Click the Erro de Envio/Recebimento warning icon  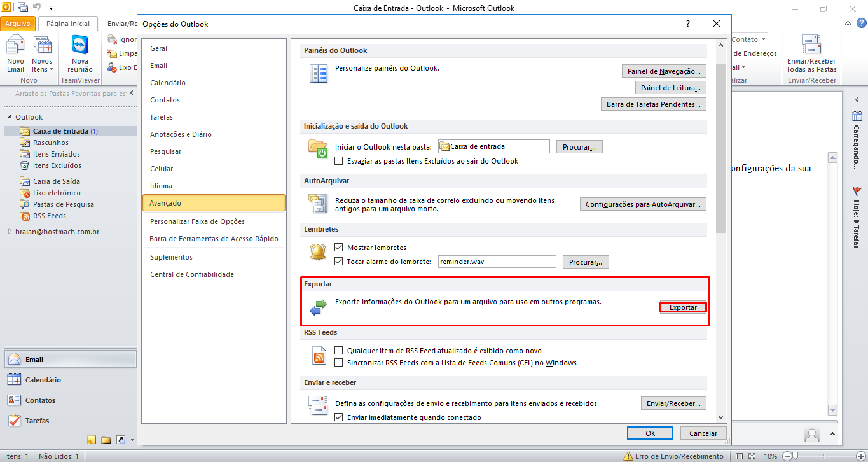pos(628,456)
